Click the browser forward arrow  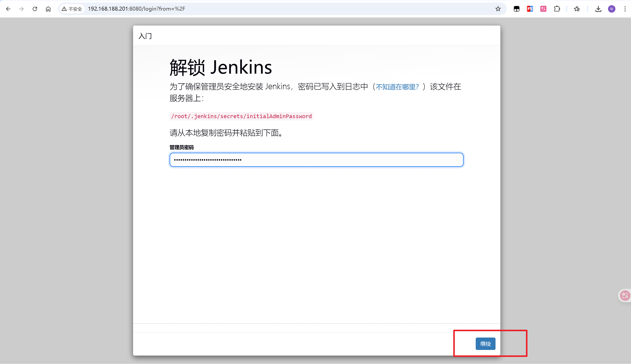tap(22, 9)
